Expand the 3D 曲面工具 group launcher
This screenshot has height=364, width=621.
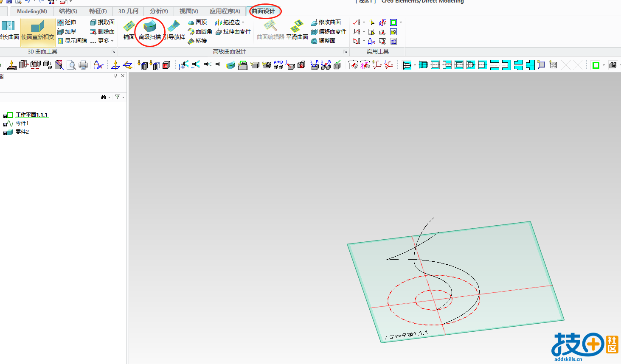[114, 52]
